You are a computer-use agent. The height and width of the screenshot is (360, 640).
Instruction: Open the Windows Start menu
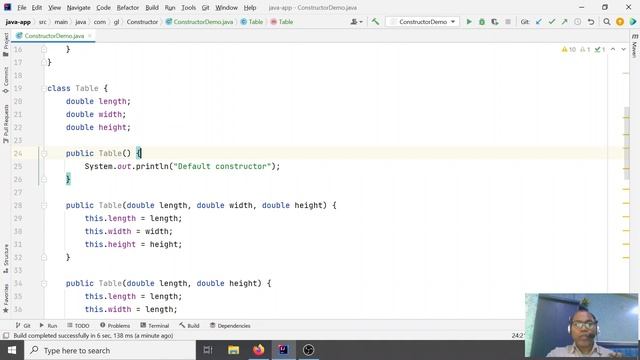tap(12, 350)
